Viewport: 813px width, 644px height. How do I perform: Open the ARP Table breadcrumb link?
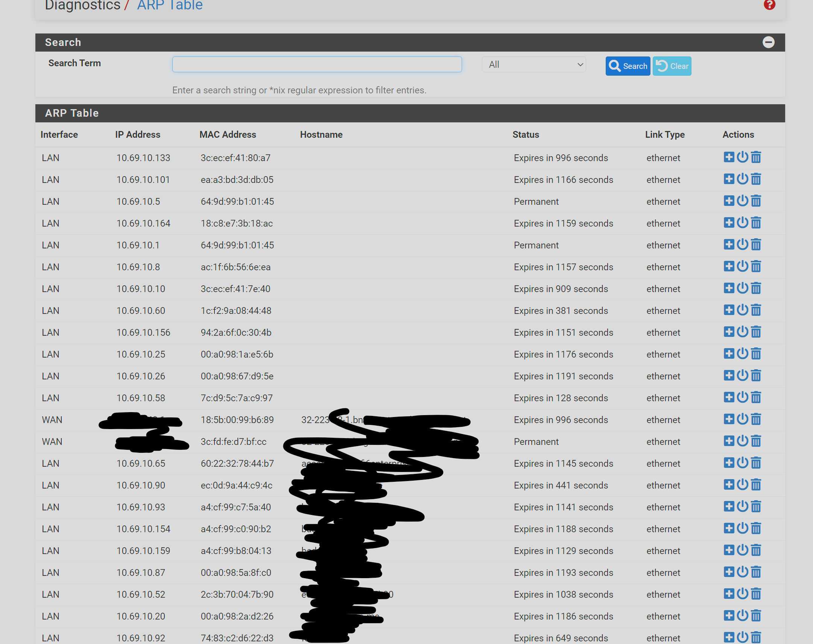click(170, 5)
